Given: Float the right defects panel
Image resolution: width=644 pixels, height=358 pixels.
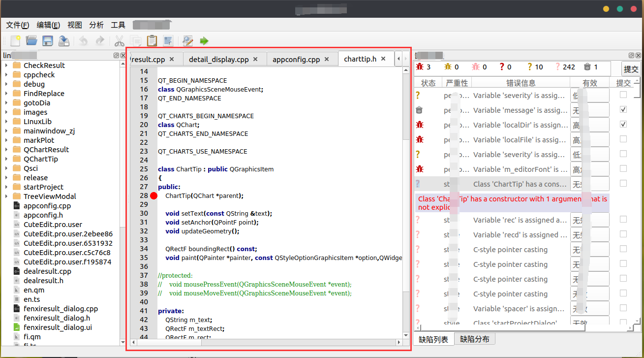Looking at the screenshot, I should (x=632, y=56).
